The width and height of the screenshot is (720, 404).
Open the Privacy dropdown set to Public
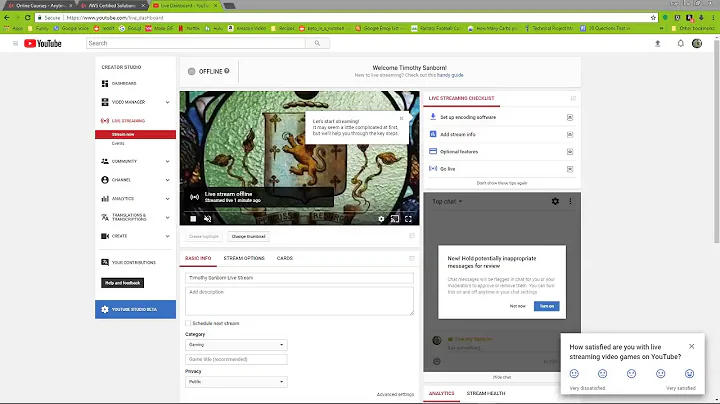coord(236,382)
